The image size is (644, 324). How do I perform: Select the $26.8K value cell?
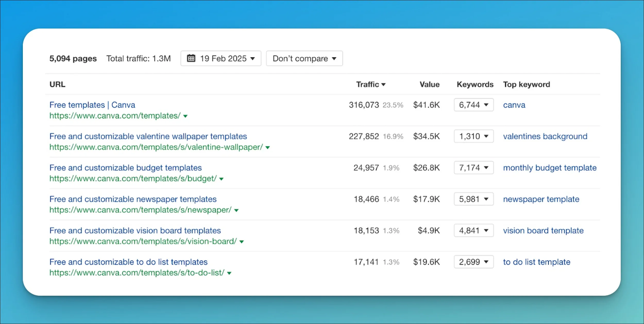426,168
